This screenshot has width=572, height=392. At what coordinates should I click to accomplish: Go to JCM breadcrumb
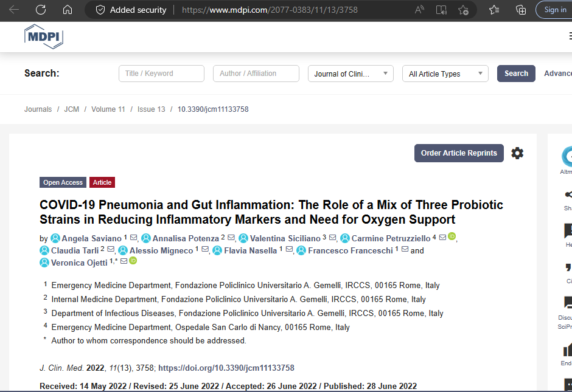click(x=72, y=109)
